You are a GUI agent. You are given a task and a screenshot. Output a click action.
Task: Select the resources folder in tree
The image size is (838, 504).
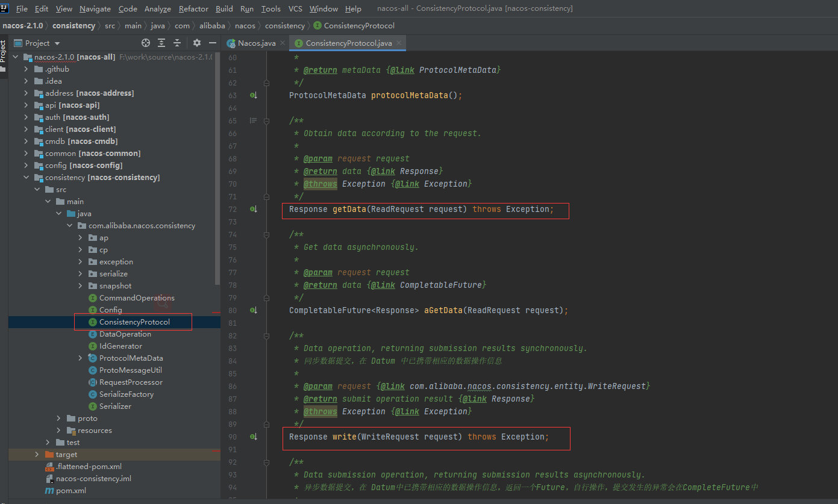tap(95, 431)
